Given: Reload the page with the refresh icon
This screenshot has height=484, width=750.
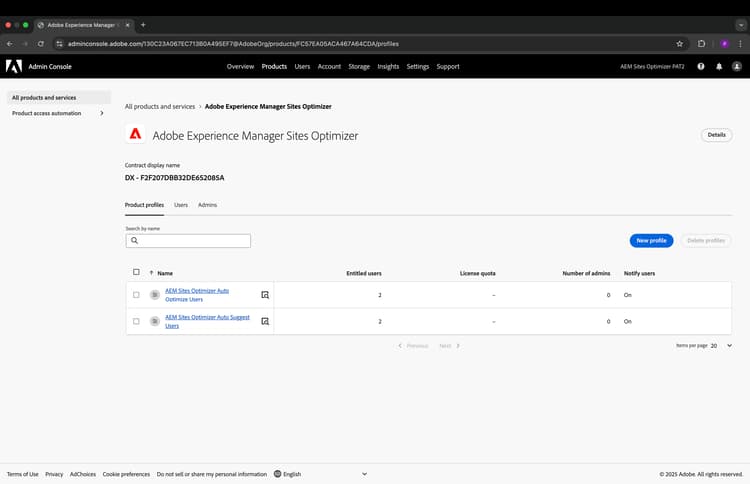Looking at the screenshot, I should tap(41, 44).
